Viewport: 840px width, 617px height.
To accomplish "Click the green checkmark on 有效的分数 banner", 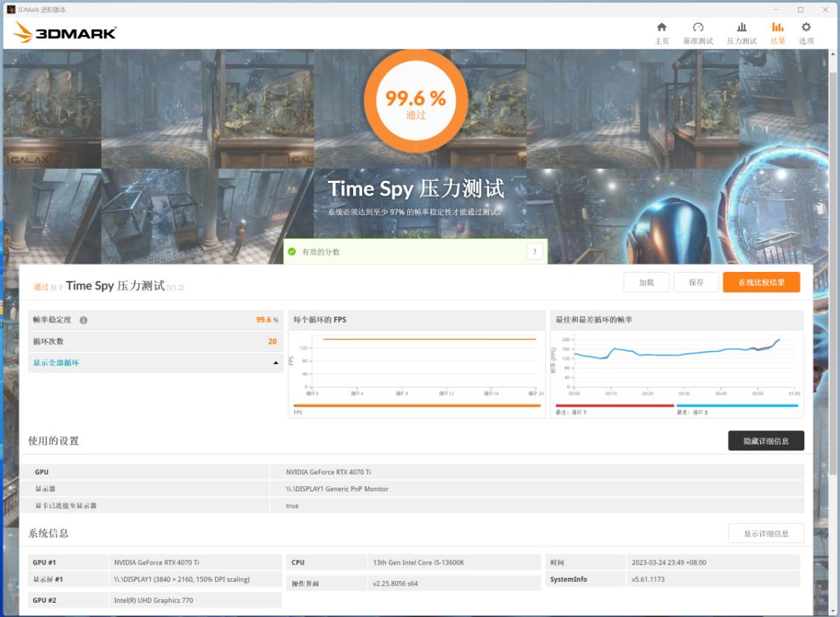I will click(x=292, y=252).
